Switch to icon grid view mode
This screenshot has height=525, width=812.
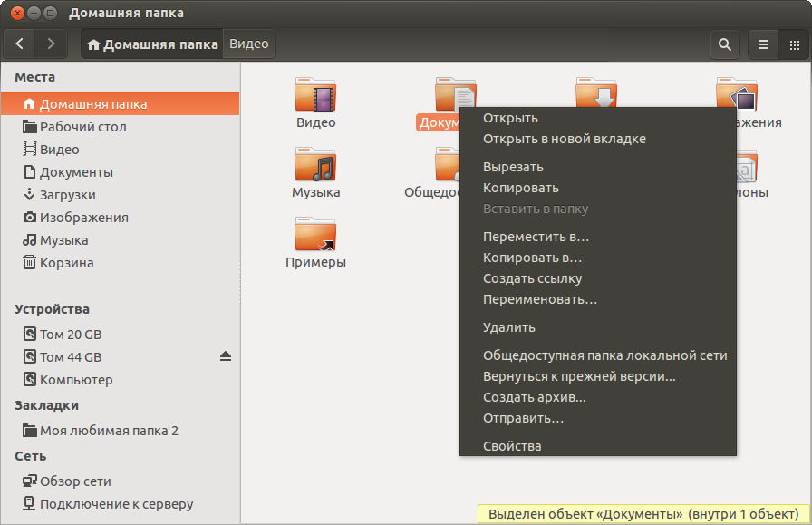coord(794,44)
